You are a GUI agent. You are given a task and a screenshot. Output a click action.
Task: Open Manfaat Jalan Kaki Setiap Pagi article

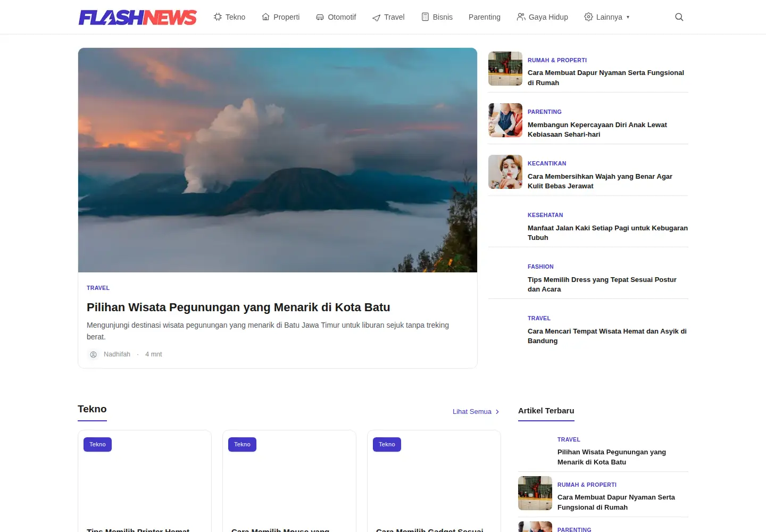coord(607,232)
